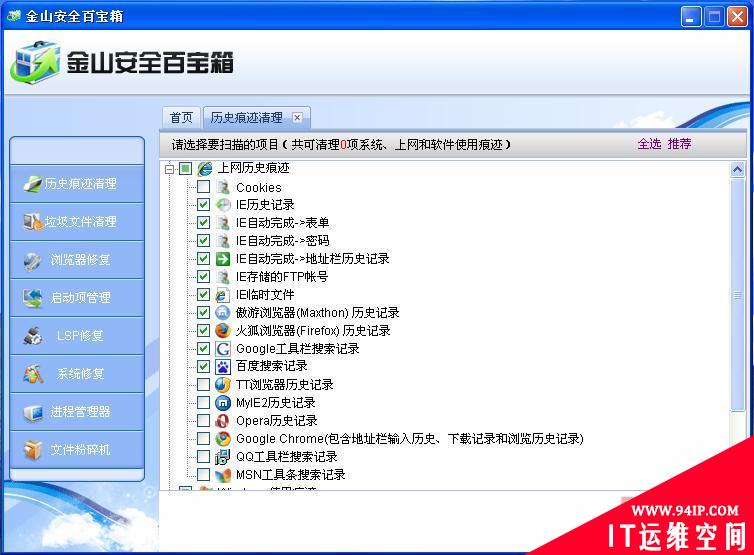The image size is (754, 555).
Task: Click the Opera icon
Action: [223, 420]
